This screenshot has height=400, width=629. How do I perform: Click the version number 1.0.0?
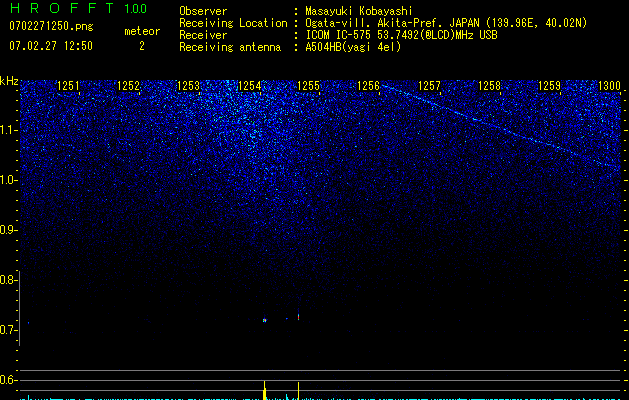click(135, 8)
